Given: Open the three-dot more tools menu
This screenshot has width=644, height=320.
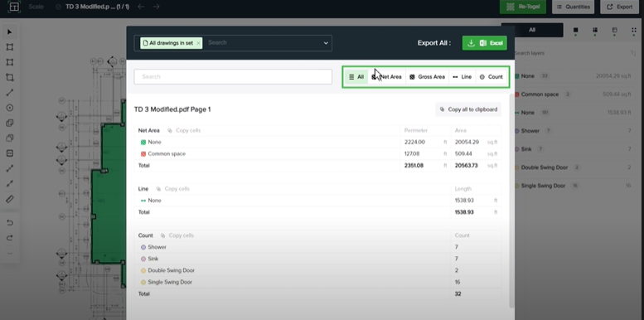Looking at the screenshot, I should tap(10, 253).
